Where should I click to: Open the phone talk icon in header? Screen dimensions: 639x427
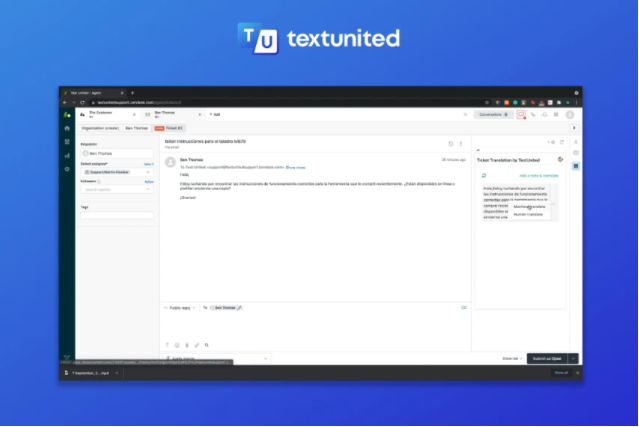click(533, 115)
